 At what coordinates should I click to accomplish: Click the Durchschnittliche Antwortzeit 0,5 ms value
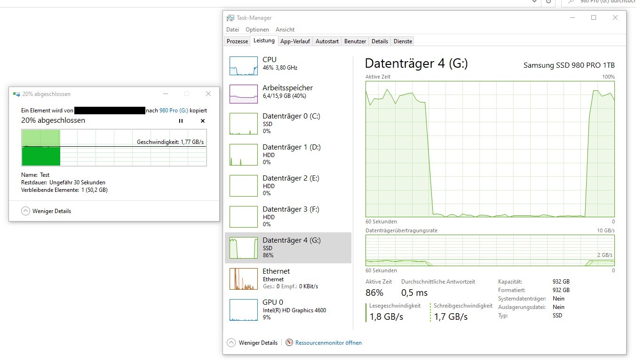[x=414, y=293]
